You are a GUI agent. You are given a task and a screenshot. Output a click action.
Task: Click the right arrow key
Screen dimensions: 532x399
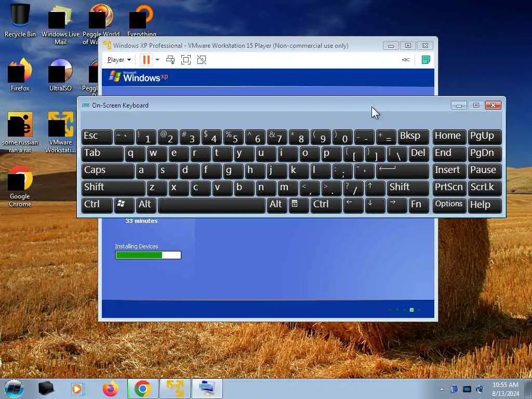click(x=396, y=205)
